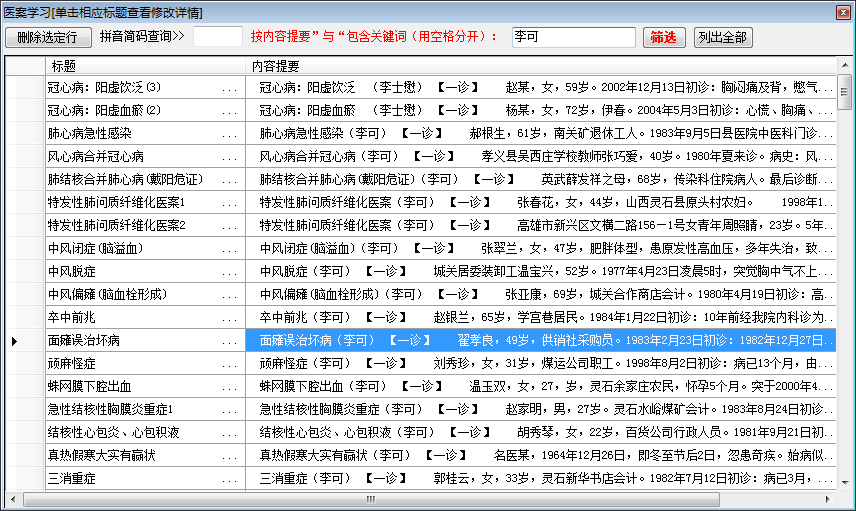Open ellipsis button for 顽麻怪症 title
Viewport: 856px width, 511px height.
tap(230, 364)
